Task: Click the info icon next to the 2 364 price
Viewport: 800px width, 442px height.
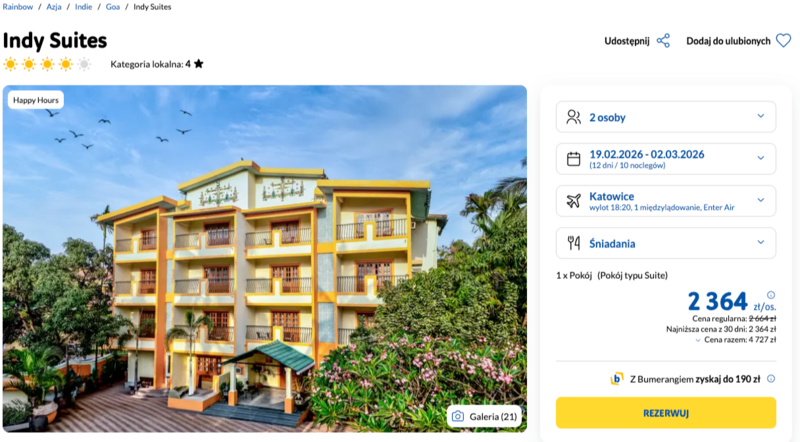Action: pyautogui.click(x=770, y=295)
